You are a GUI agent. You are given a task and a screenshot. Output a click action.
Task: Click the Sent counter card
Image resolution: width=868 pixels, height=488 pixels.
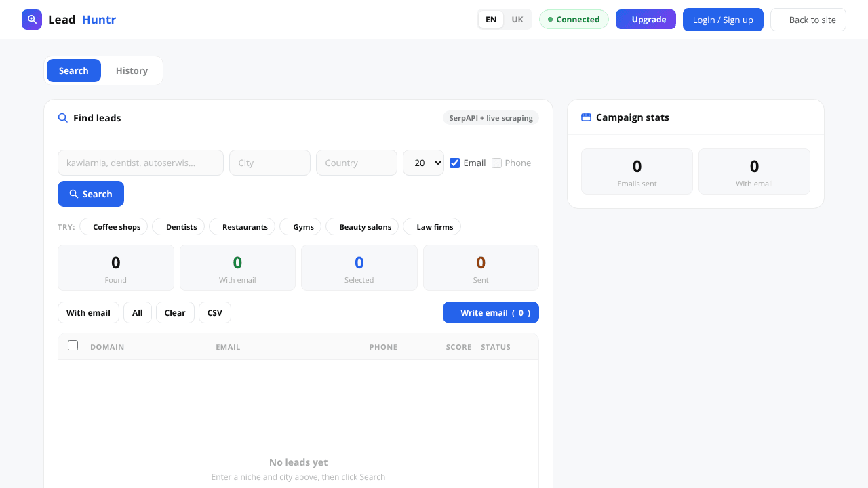click(x=481, y=268)
